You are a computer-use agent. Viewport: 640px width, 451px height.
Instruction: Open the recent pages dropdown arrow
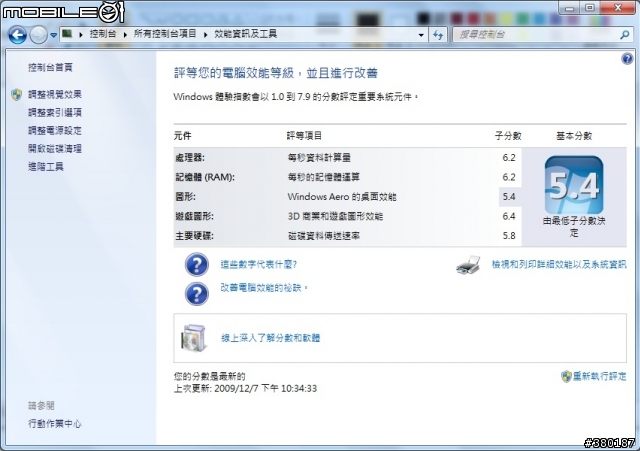click(53, 35)
